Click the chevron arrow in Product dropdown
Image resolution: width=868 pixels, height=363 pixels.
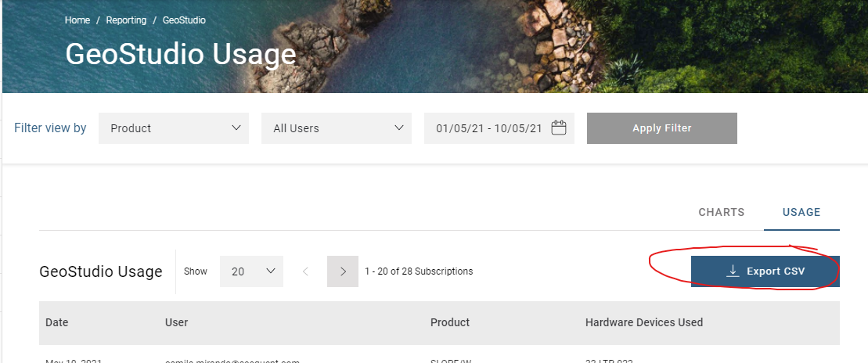pos(236,128)
